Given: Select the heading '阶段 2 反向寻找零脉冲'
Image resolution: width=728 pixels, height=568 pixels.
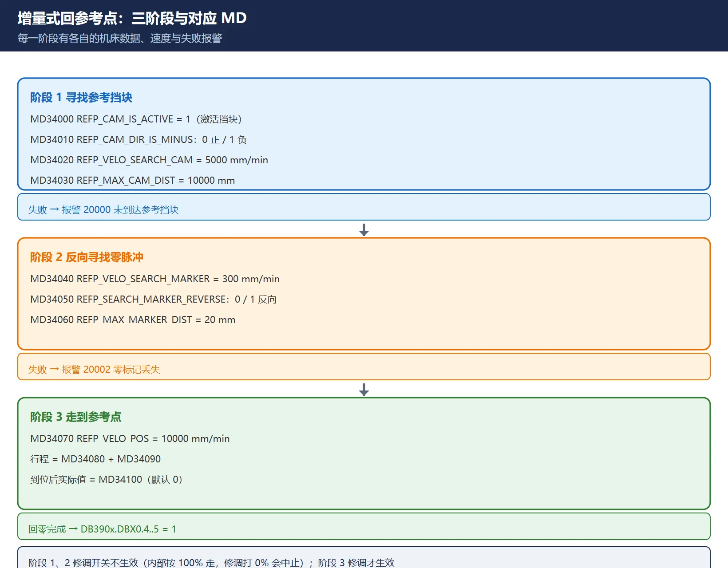Looking at the screenshot, I should click(x=87, y=257).
